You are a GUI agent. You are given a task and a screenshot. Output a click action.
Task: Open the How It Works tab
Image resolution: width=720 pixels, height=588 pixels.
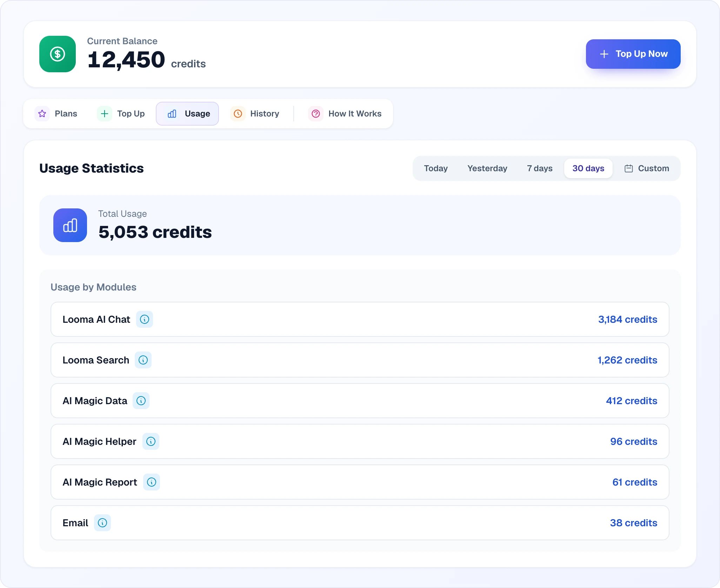pyautogui.click(x=345, y=114)
